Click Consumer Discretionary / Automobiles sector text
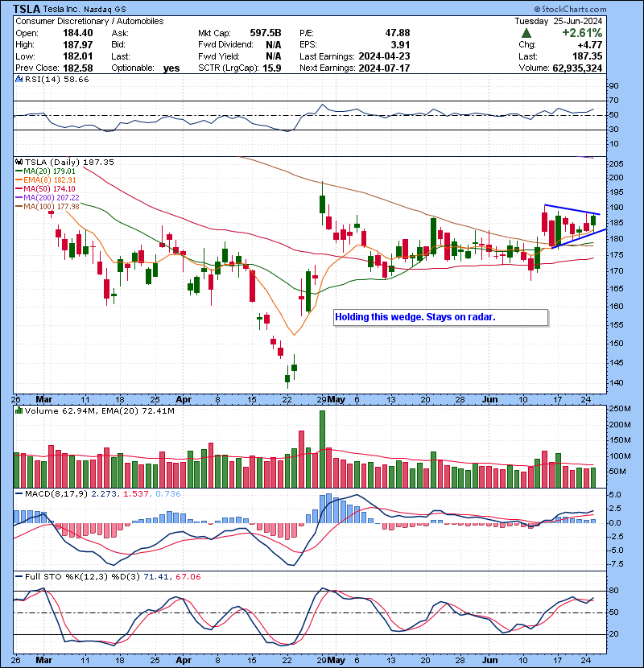Screen dimensions: 644x668 tap(89, 21)
